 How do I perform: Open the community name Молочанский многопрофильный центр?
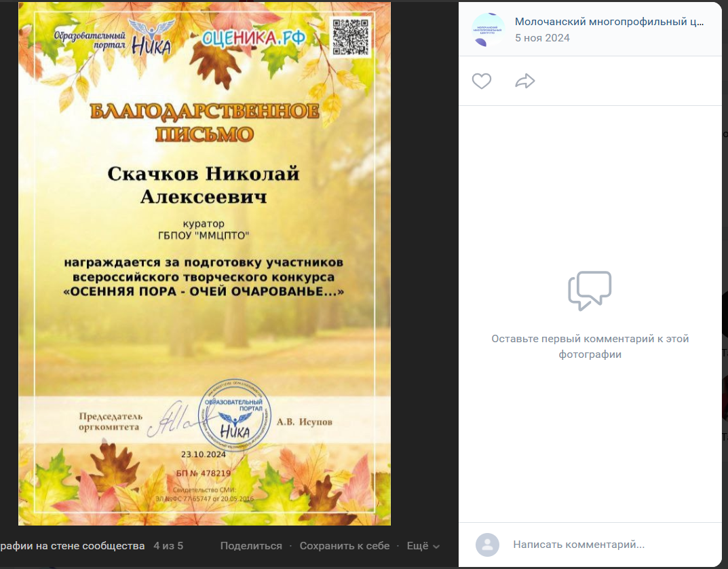[609, 20]
